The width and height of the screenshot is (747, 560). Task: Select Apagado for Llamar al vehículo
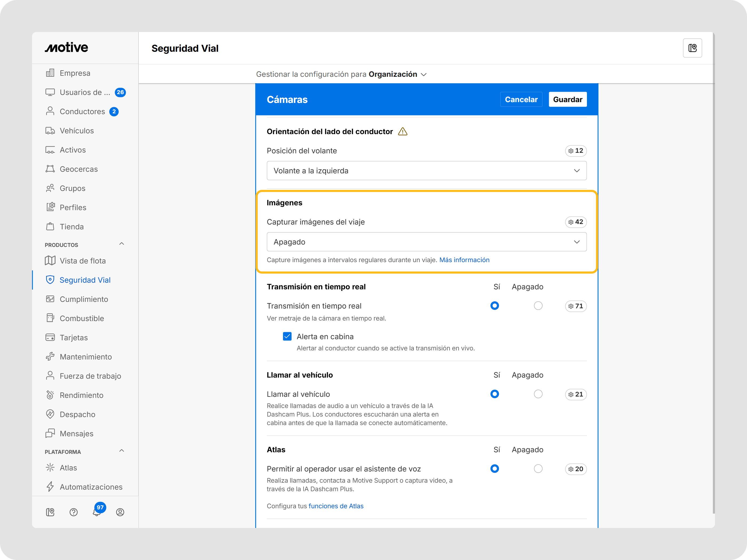[x=538, y=394]
